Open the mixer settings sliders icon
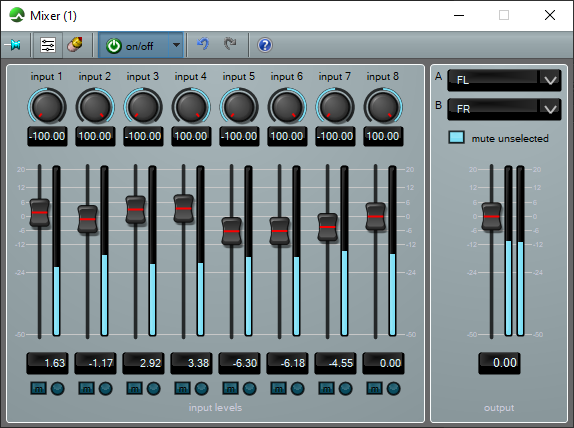Image resolution: width=574 pixels, height=428 pixels. (x=48, y=45)
